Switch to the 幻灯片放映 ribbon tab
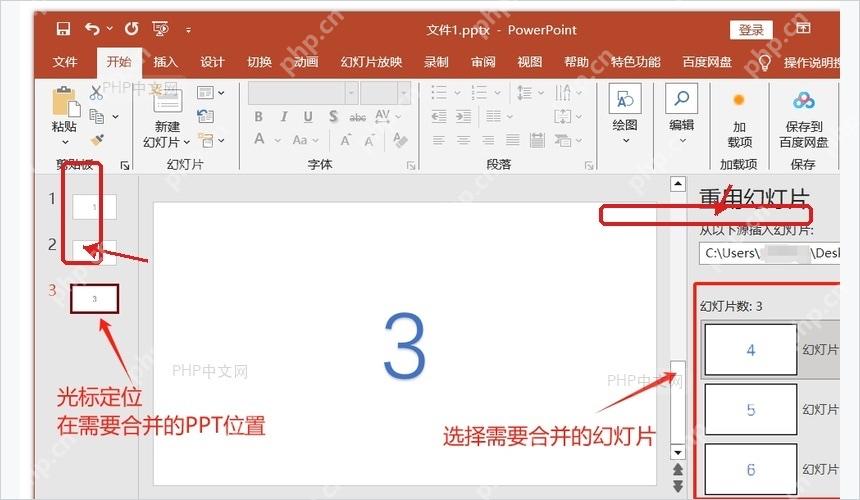This screenshot has width=860, height=500. click(x=371, y=62)
